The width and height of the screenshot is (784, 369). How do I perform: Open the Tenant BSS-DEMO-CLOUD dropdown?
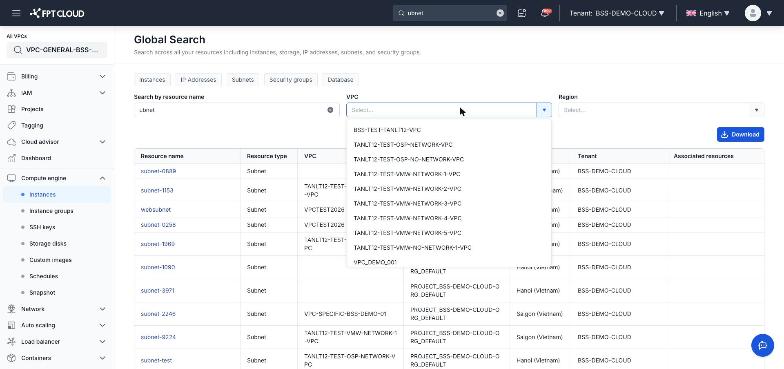[617, 13]
